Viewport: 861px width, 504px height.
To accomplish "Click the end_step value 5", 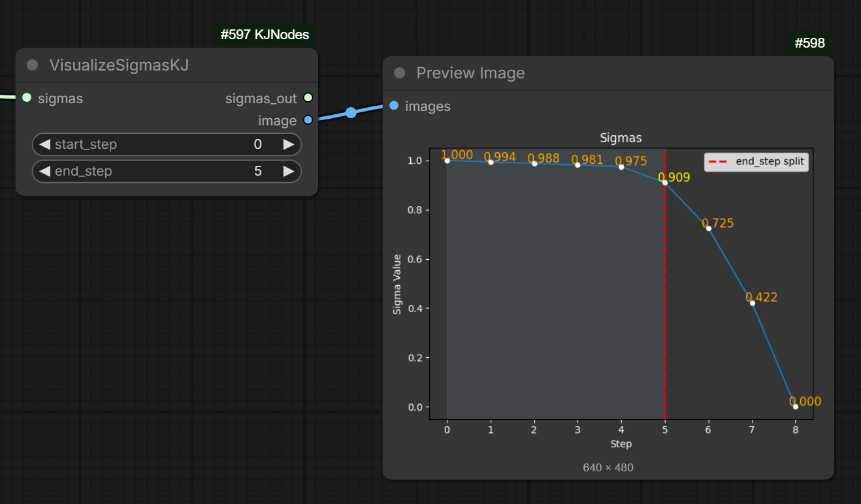I will (258, 171).
